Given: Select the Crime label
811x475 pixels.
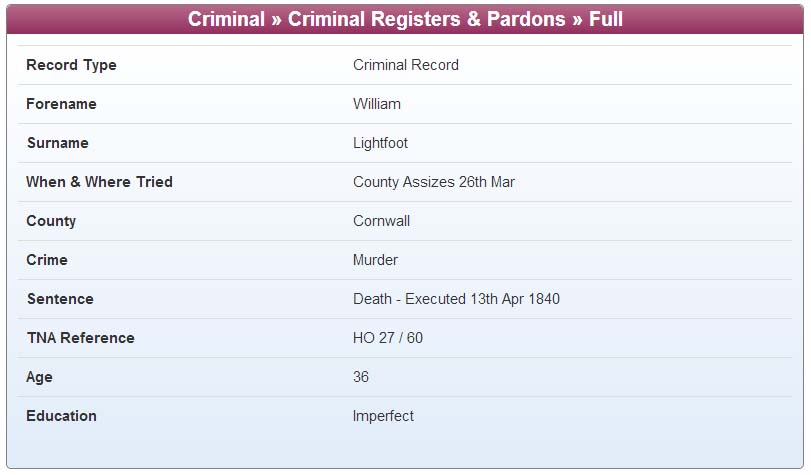Looking at the screenshot, I should tap(47, 260).
